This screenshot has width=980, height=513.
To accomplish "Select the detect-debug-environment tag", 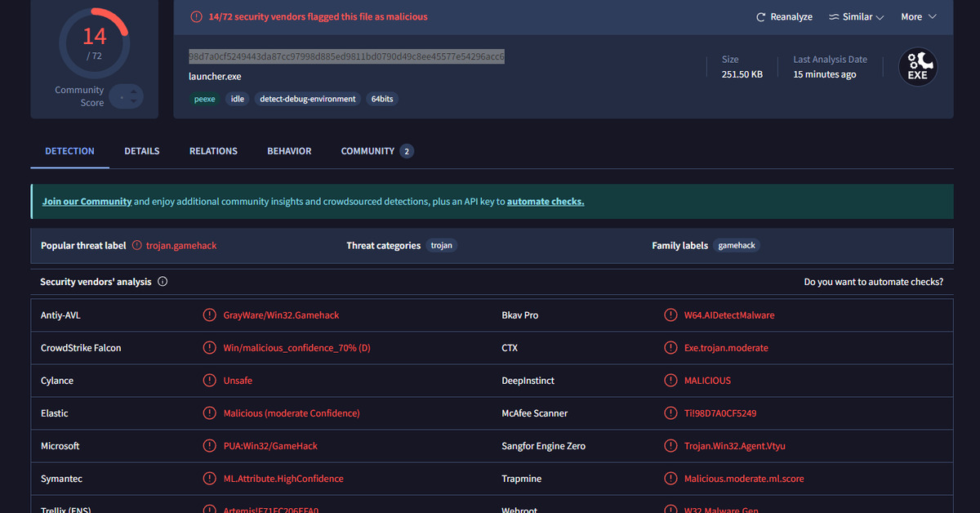I will (x=308, y=99).
